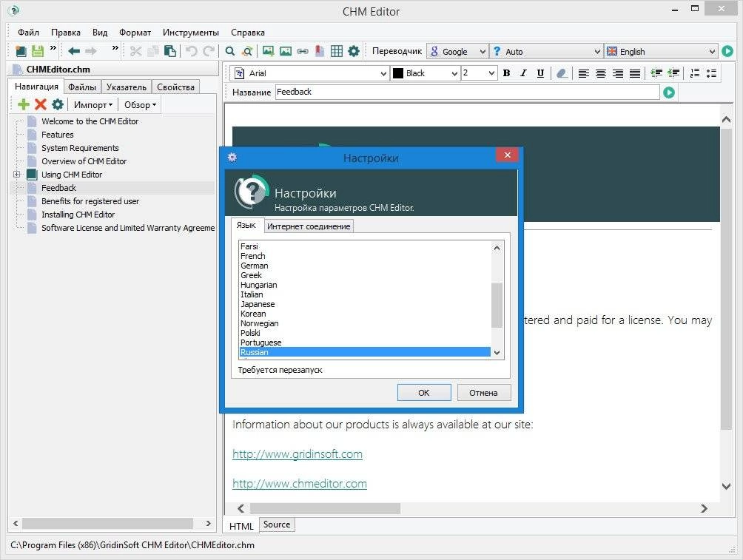Toggle italic formatting
Screen dimensions: 743x560
click(523, 73)
